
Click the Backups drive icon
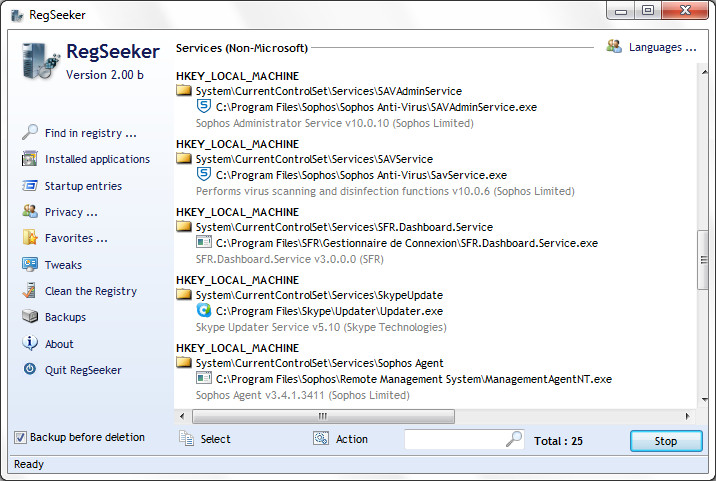coord(30,316)
